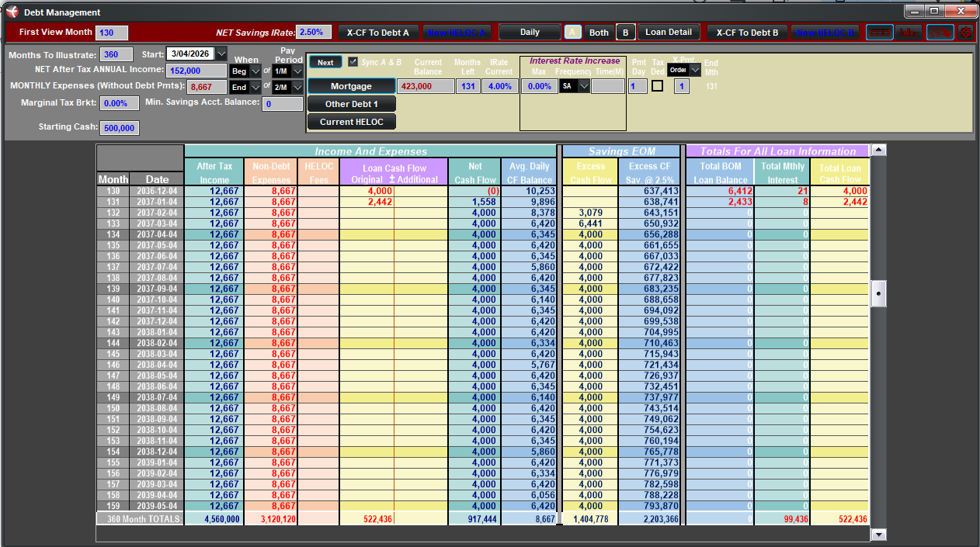Click X-CF To Debt B button
The height and width of the screenshot is (547, 980).
click(747, 32)
